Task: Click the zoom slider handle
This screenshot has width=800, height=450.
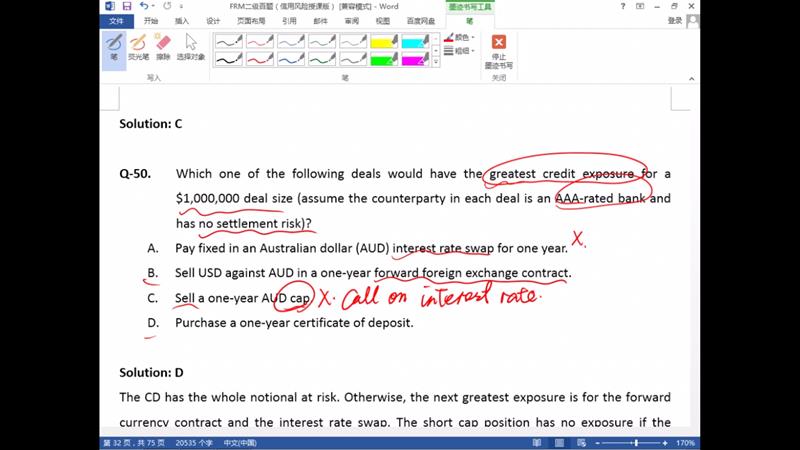Action: [x=636, y=443]
